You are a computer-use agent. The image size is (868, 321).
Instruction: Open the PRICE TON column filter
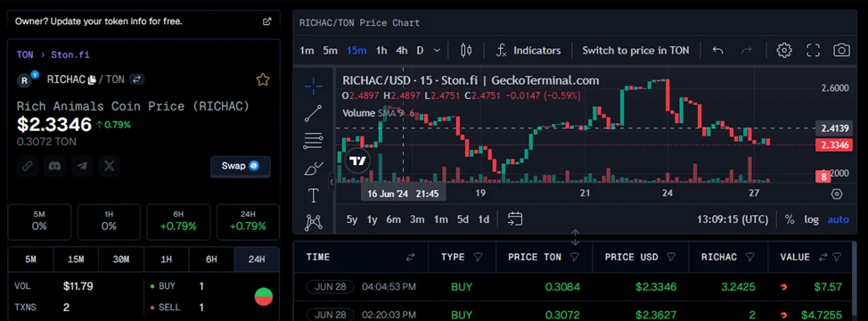[575, 257]
